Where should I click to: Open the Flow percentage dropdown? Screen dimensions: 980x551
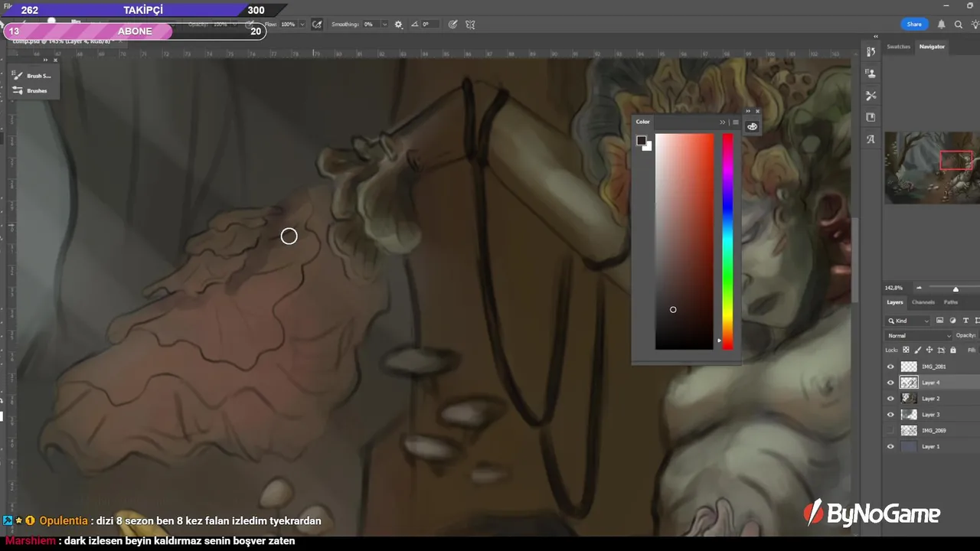[x=302, y=24]
